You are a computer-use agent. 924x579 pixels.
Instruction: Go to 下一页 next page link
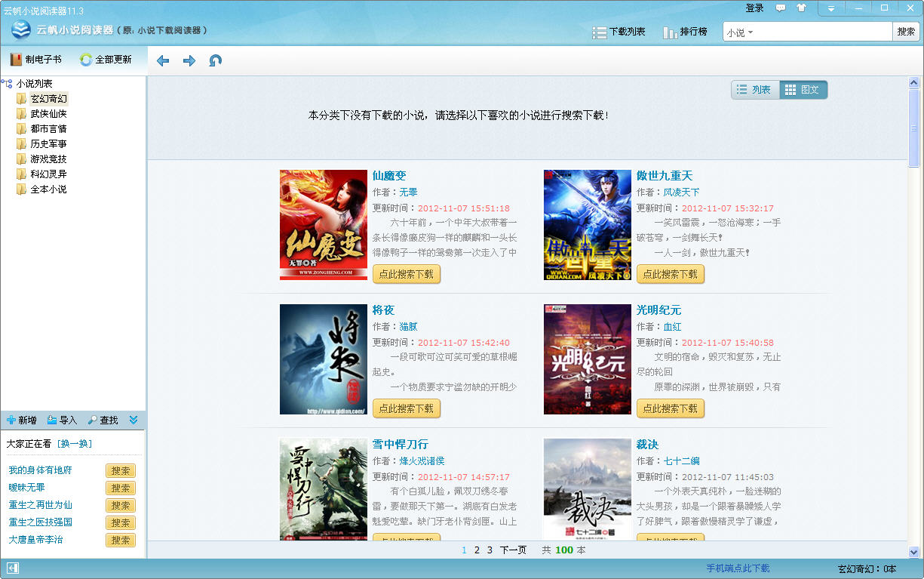[x=513, y=550]
